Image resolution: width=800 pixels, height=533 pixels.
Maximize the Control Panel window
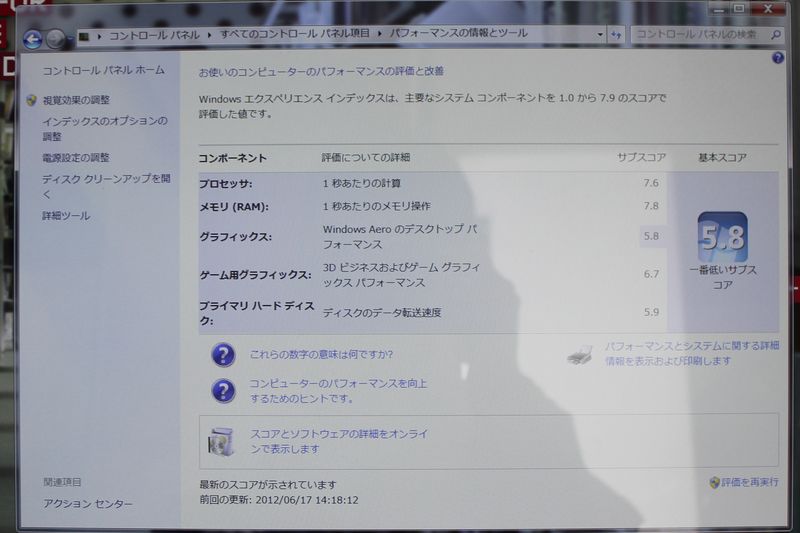pos(738,8)
